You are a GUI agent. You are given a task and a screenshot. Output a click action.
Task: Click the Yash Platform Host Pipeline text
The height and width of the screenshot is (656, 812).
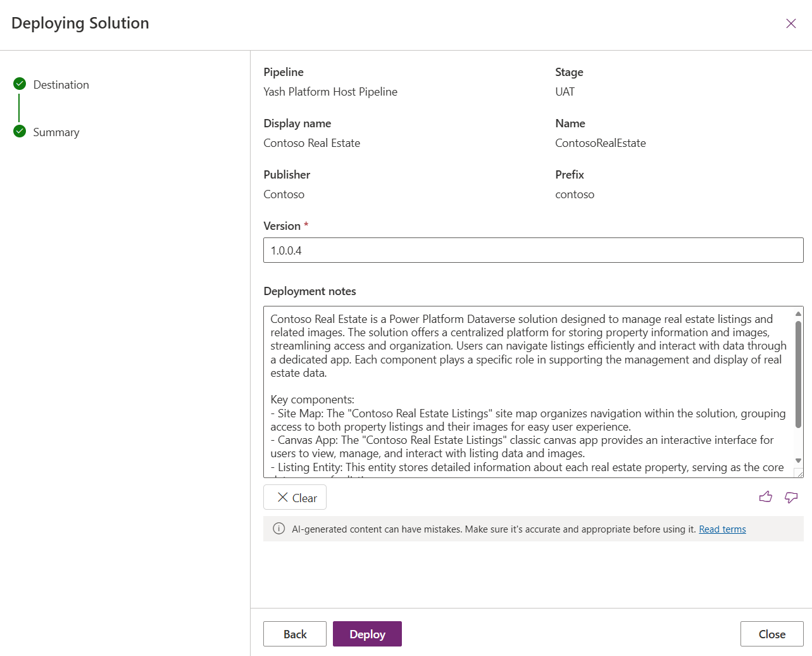pyautogui.click(x=330, y=92)
